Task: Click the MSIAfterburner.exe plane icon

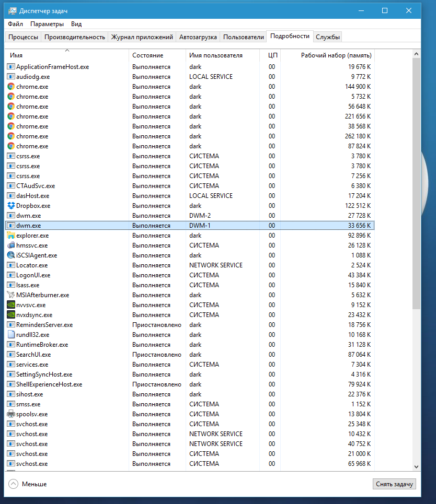Action: [11, 295]
